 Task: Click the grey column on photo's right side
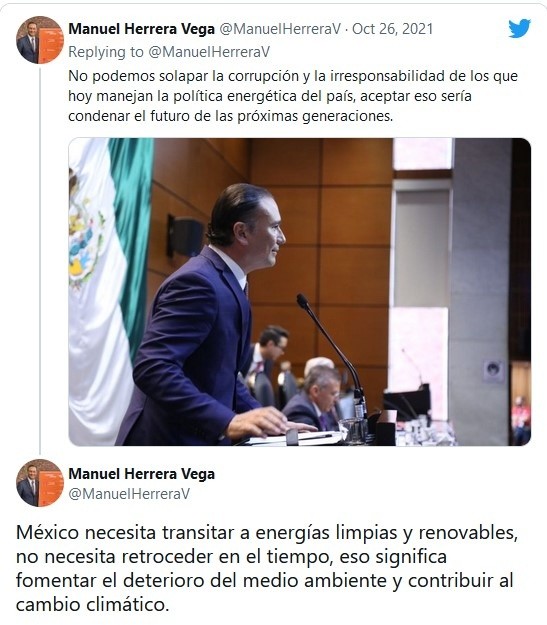480,291
